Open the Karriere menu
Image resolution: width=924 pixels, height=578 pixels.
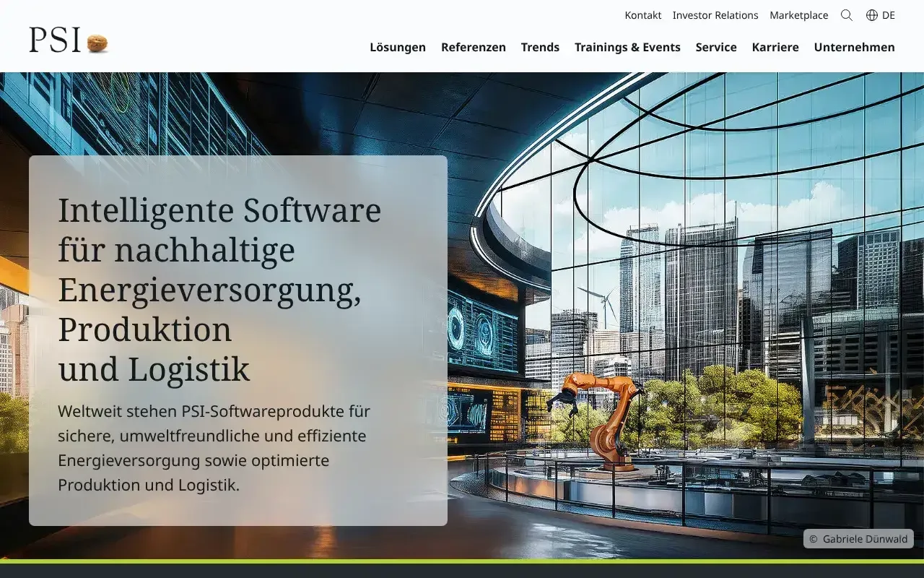click(775, 47)
